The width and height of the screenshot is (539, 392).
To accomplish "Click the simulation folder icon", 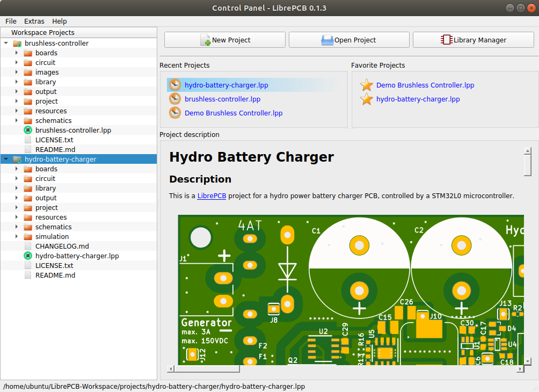I will tap(28, 237).
